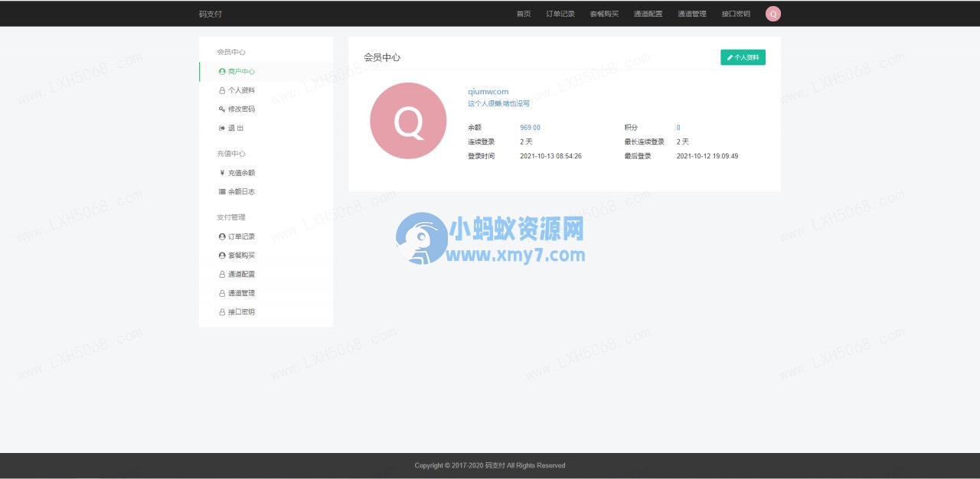980x479 pixels.
Task: Click the 商户中心 sidebar icon
Action: [221, 71]
